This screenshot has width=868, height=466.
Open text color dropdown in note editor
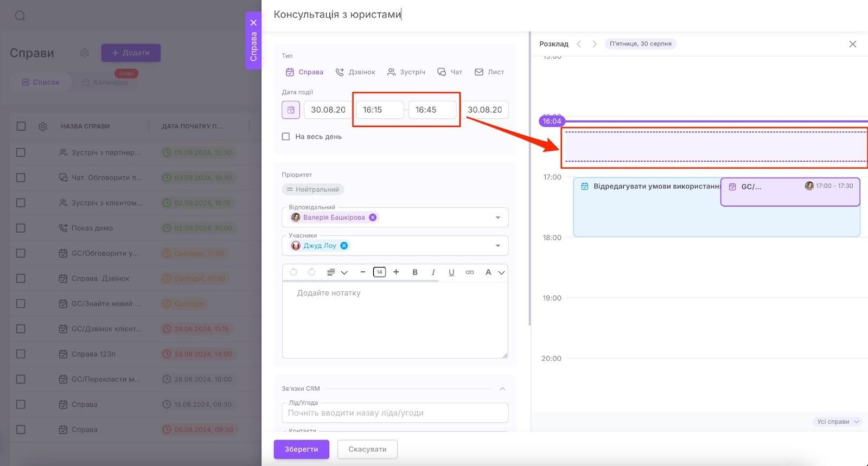(x=494, y=272)
